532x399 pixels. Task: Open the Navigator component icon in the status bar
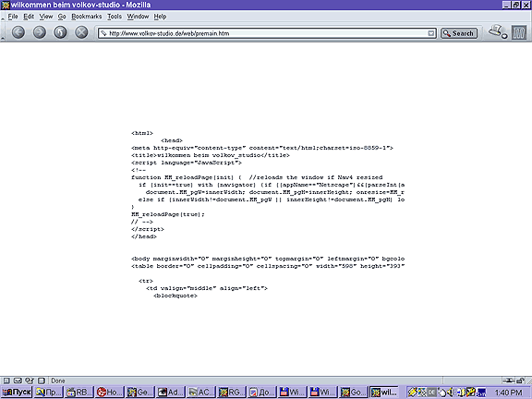click(x=6, y=381)
